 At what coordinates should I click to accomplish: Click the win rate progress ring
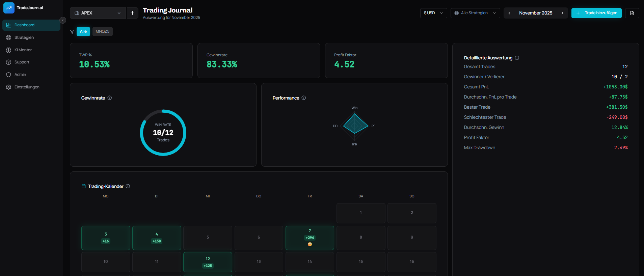tap(163, 133)
